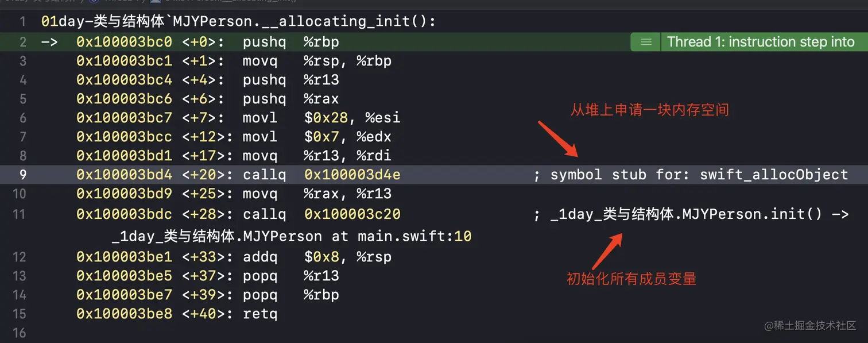The width and height of the screenshot is (868, 343).
Task: Click the __allocating_init() function header line
Action: click(x=238, y=22)
